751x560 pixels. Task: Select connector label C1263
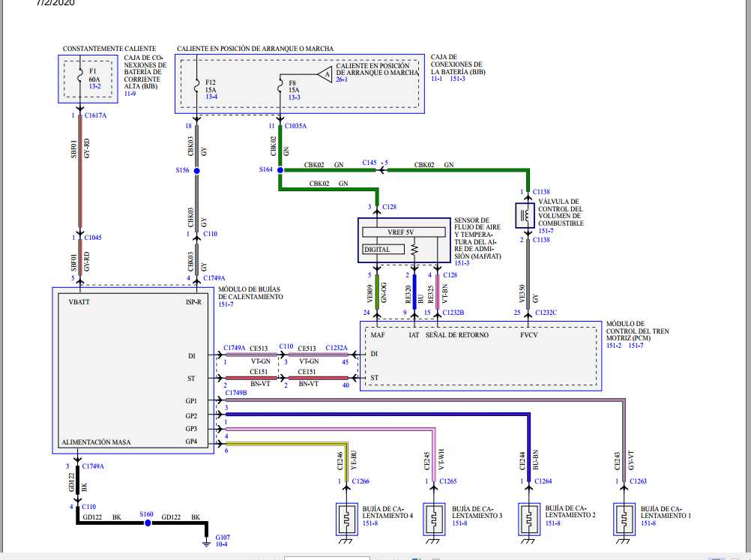coord(638,481)
